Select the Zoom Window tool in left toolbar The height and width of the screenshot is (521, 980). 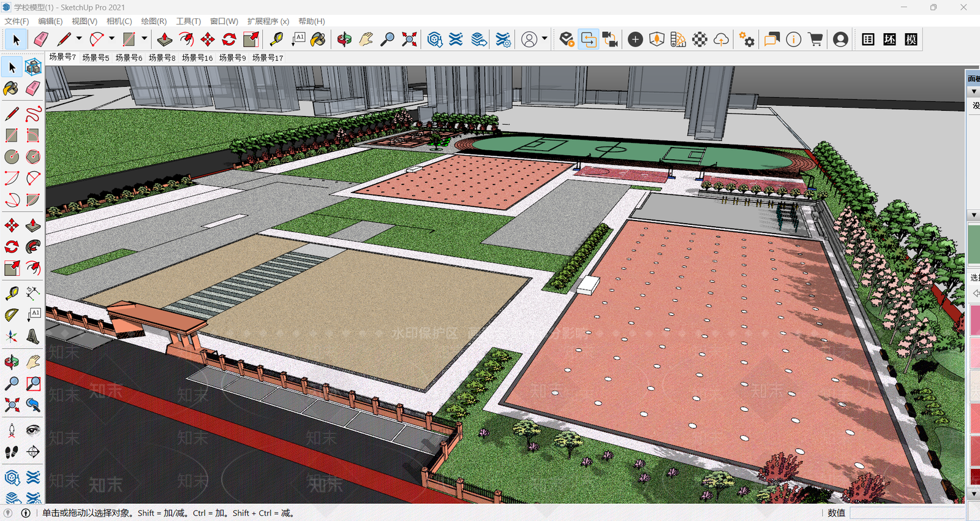[33, 384]
